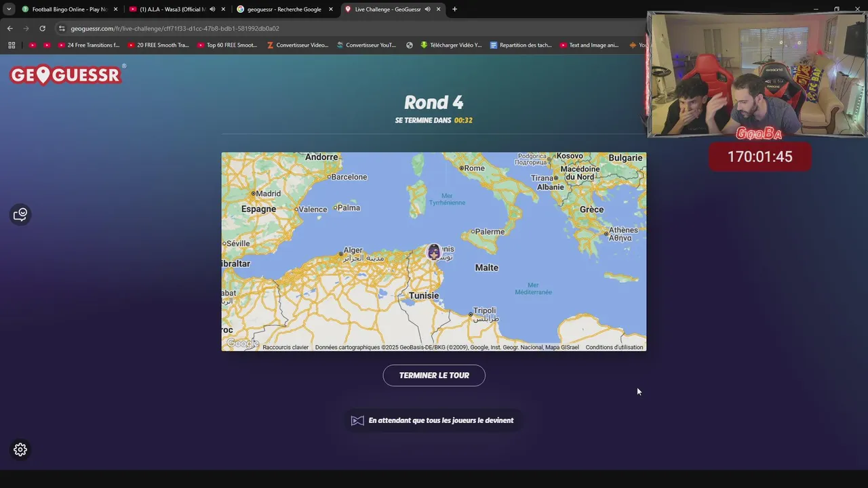View site information icon in address bar

click(x=62, y=28)
